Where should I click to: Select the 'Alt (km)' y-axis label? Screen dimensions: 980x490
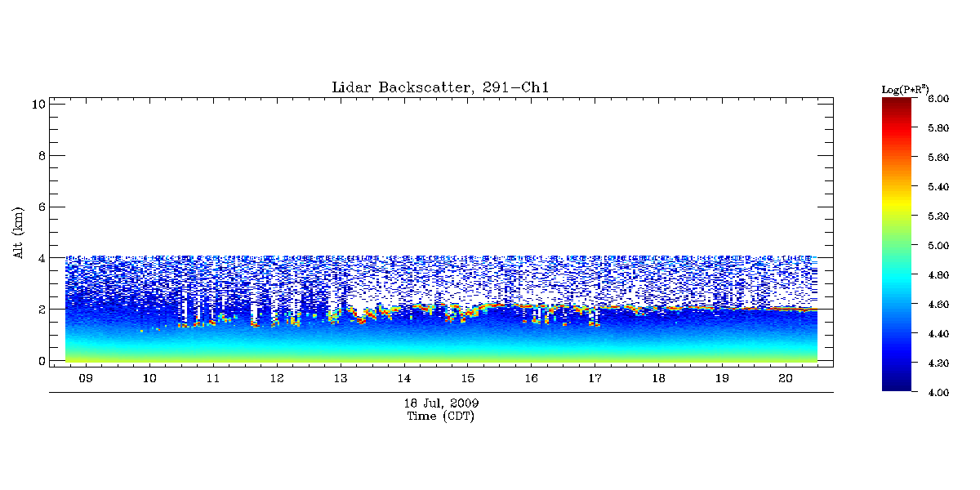click(x=19, y=232)
